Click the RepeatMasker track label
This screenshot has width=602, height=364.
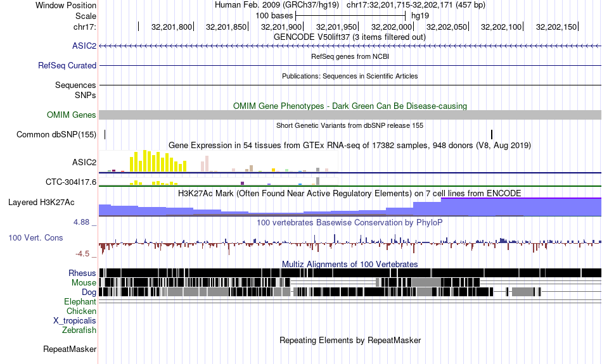[70, 349]
